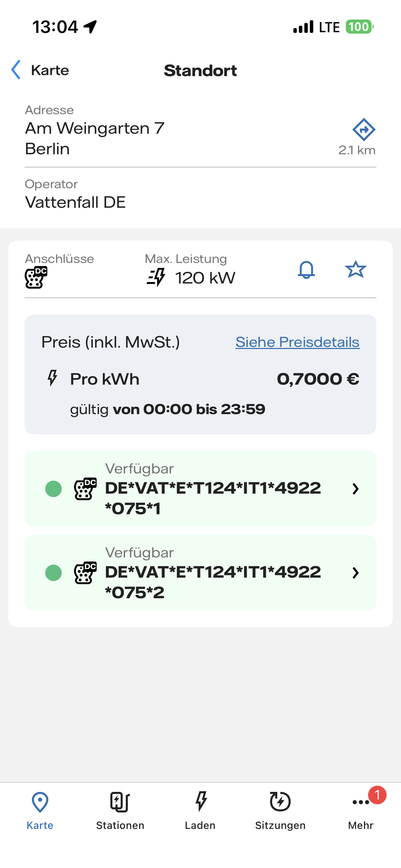Expand charger ending in *075*1 chevron
401x868 pixels.
click(x=355, y=489)
